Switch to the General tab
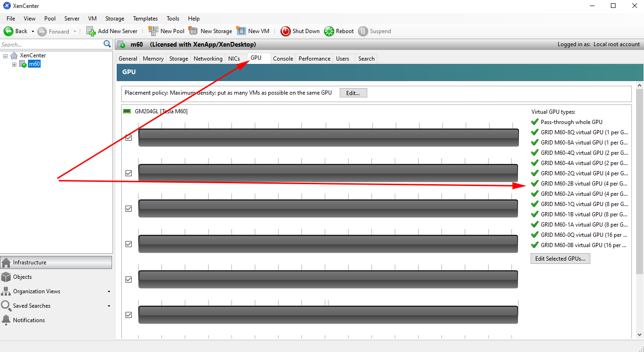 coord(128,59)
